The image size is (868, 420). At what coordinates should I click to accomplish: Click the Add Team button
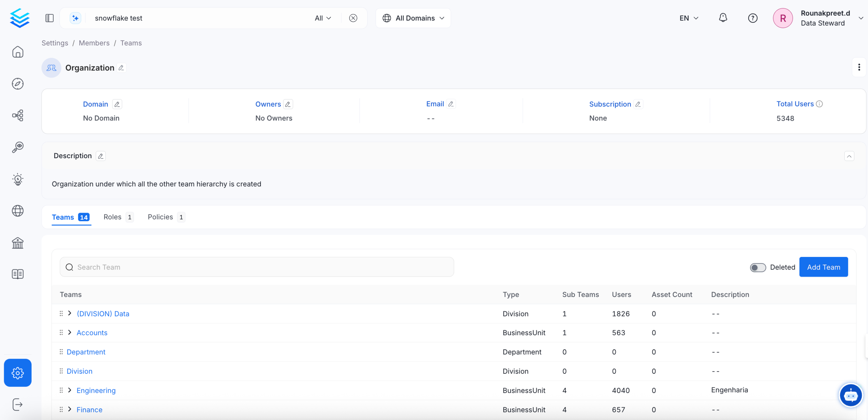pyautogui.click(x=823, y=267)
